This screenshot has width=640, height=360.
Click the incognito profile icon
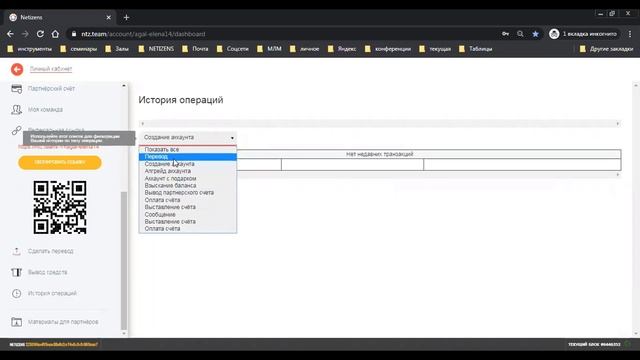click(554, 34)
